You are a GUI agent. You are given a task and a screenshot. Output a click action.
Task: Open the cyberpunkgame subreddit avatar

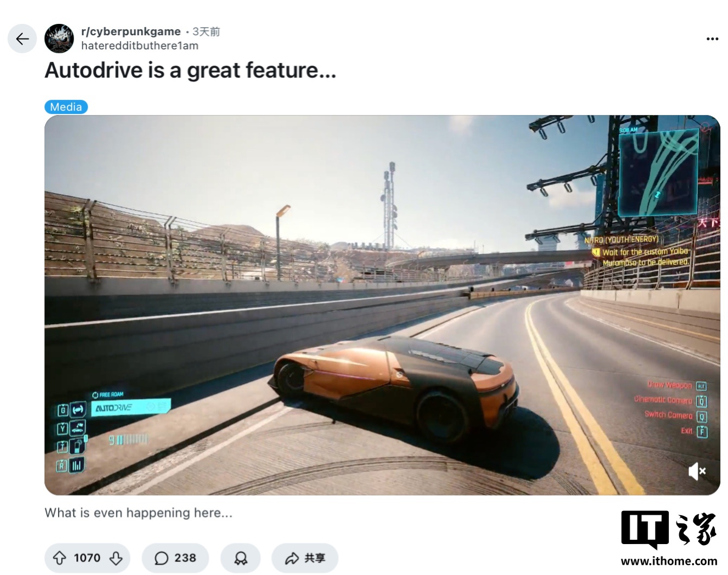pos(59,39)
